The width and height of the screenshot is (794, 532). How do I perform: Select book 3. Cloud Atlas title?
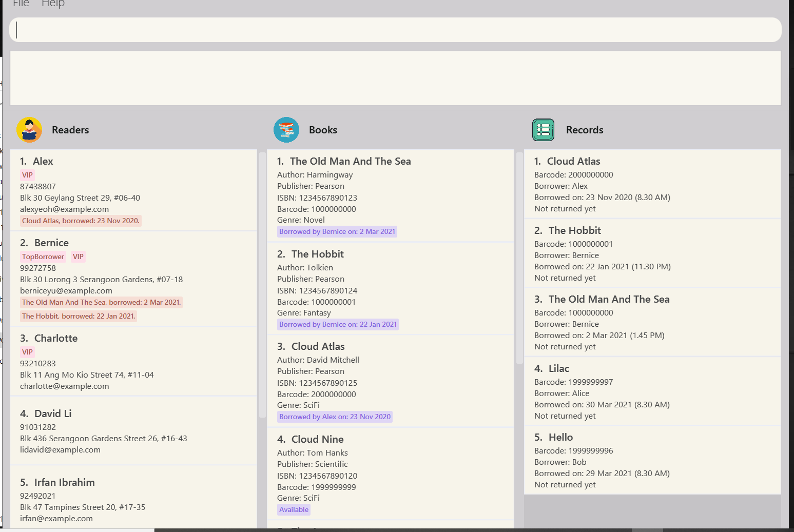(318, 346)
